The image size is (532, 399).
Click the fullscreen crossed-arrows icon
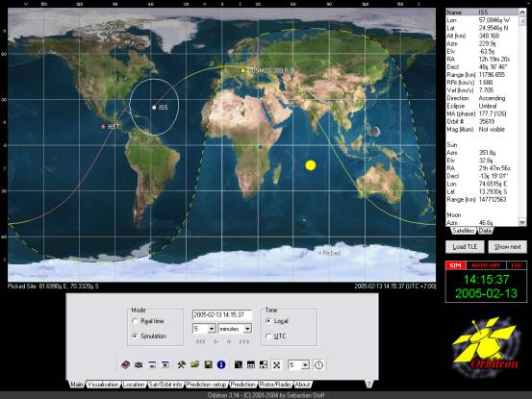(277, 364)
